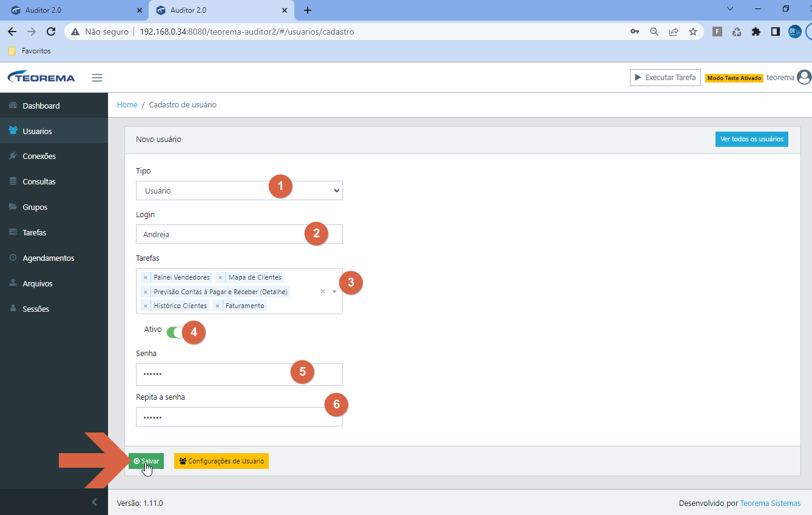Screen dimensions: 812x515
Task: Click the Tarefas list icon
Action: [x=13, y=232]
